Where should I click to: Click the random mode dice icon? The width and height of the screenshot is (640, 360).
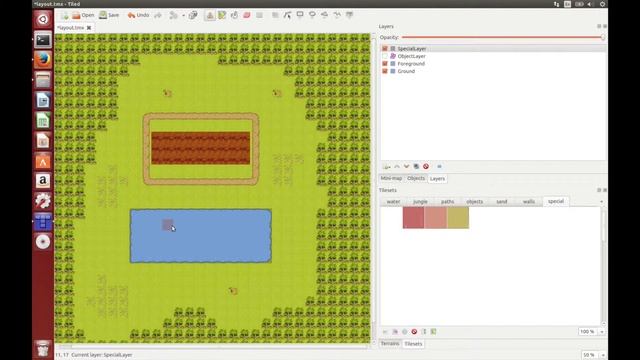pos(193,15)
